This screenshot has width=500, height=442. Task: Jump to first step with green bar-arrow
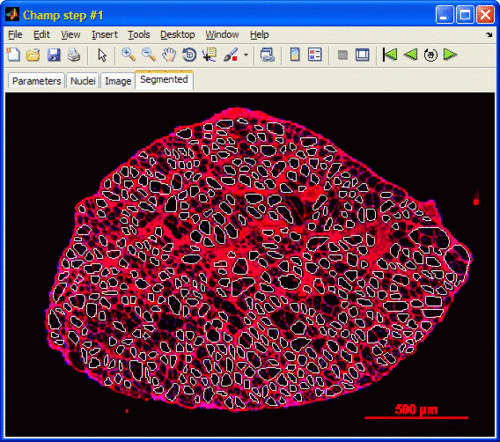click(390, 54)
